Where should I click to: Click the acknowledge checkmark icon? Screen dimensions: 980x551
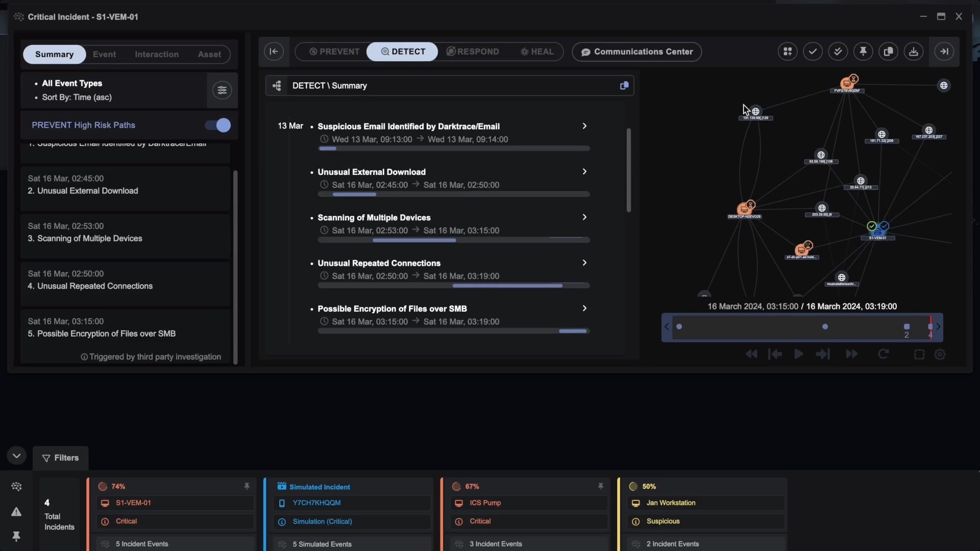813,52
